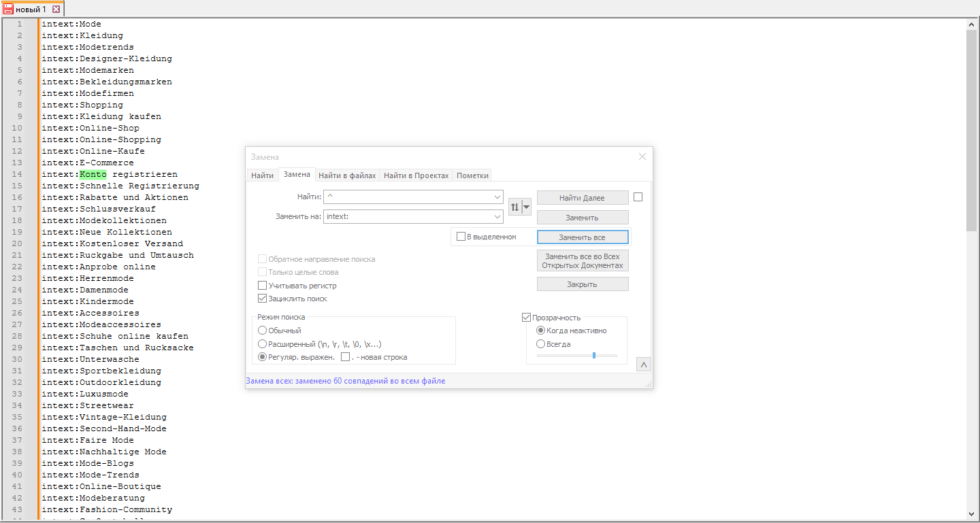
Task: Close the Замена dialog with X
Action: tap(642, 156)
